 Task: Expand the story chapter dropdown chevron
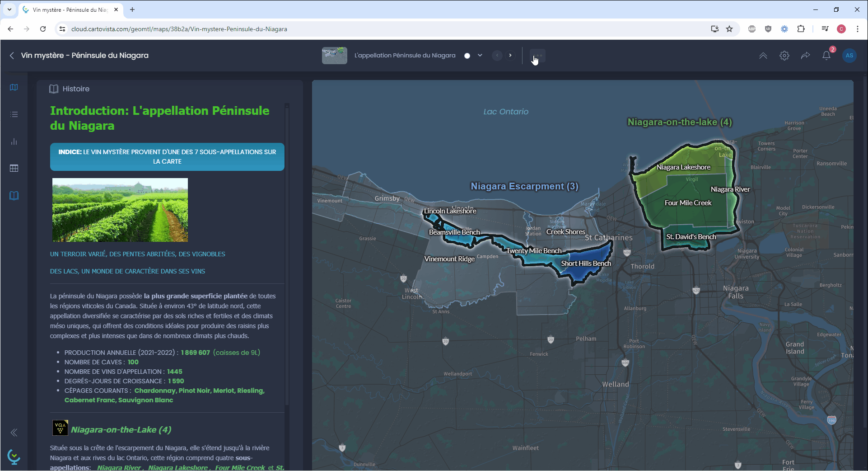480,56
